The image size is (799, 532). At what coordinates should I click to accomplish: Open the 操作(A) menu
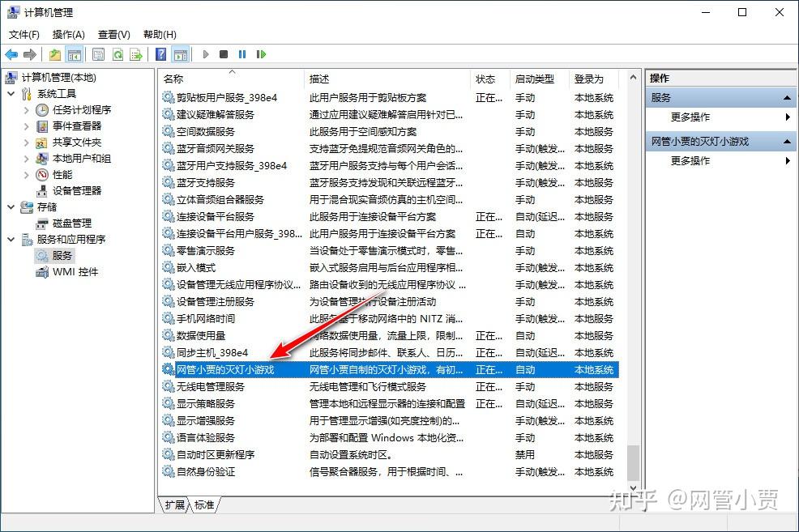click(69, 34)
